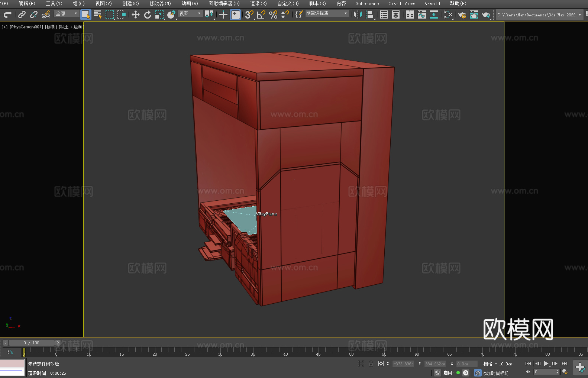588x378 pixels.
Task: Click the [标准] viewport shading label
Action: [51, 27]
